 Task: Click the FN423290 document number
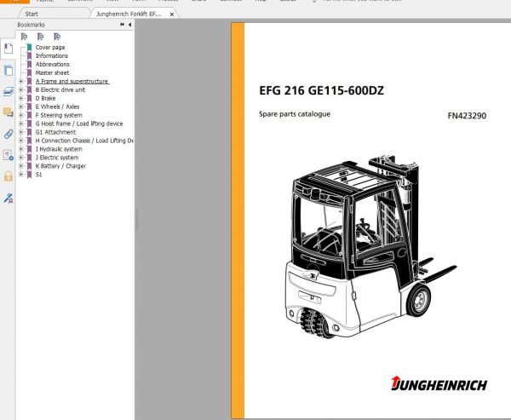(467, 116)
